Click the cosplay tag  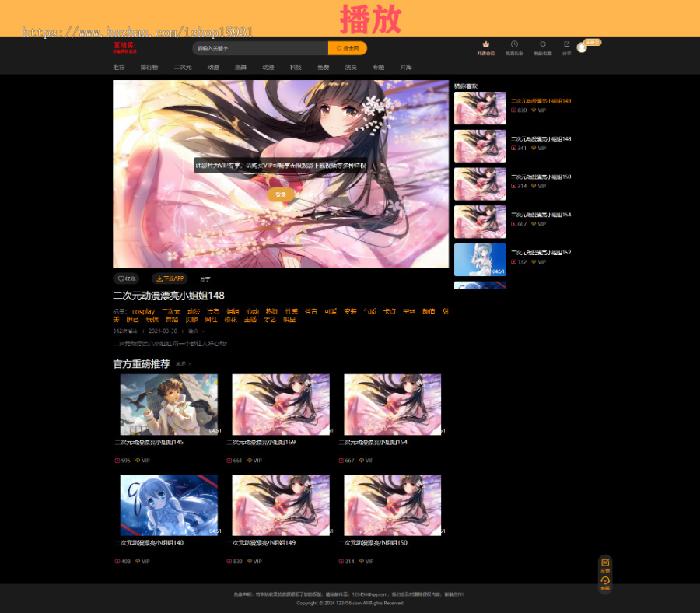click(143, 312)
